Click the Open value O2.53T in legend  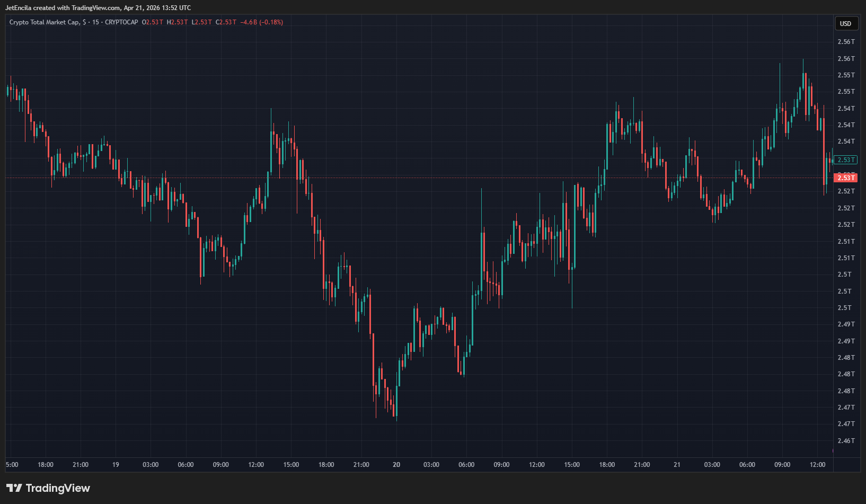pos(153,22)
